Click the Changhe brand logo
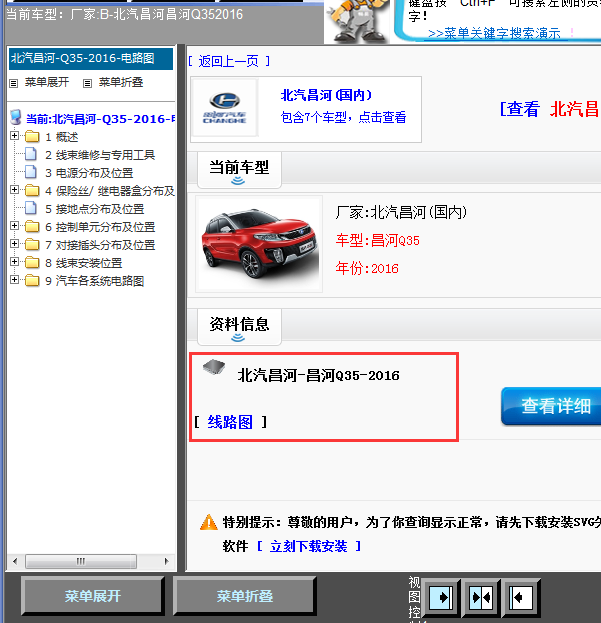The height and width of the screenshot is (623, 601). pyautogui.click(x=224, y=108)
